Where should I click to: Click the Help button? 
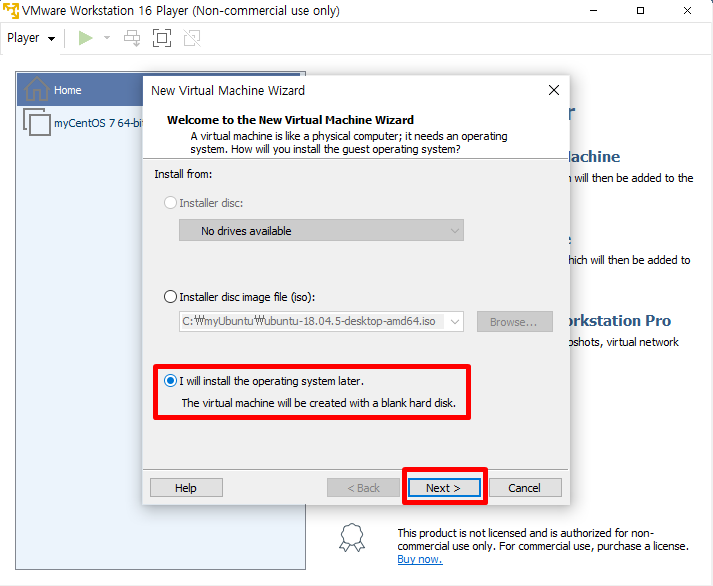pos(186,488)
